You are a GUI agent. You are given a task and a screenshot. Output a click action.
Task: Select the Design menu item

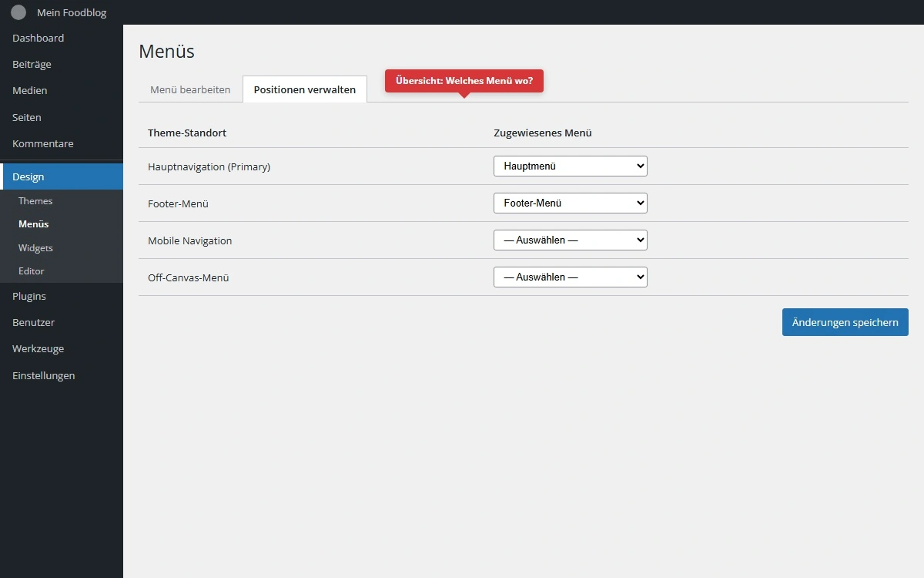pyautogui.click(x=28, y=176)
